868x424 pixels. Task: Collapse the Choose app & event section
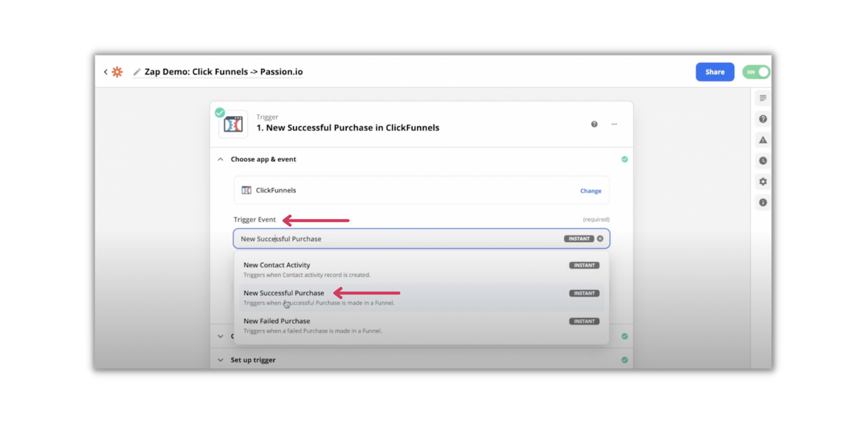pos(221,159)
